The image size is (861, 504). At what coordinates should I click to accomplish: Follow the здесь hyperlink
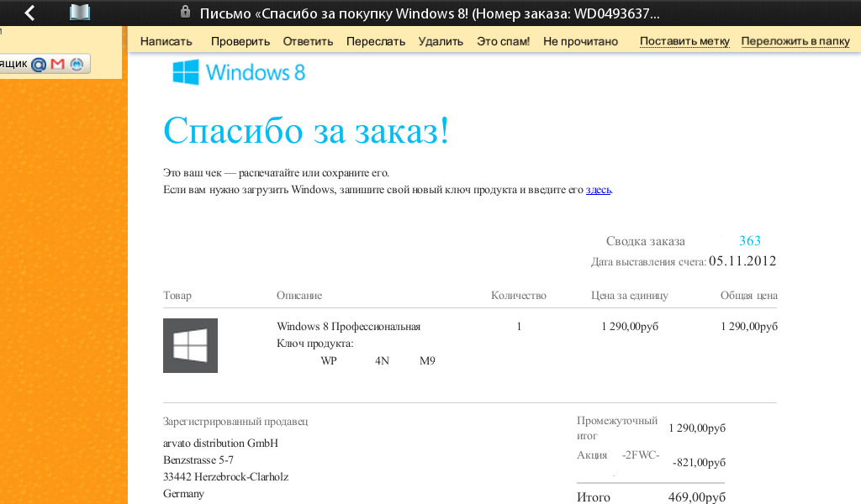tap(599, 190)
